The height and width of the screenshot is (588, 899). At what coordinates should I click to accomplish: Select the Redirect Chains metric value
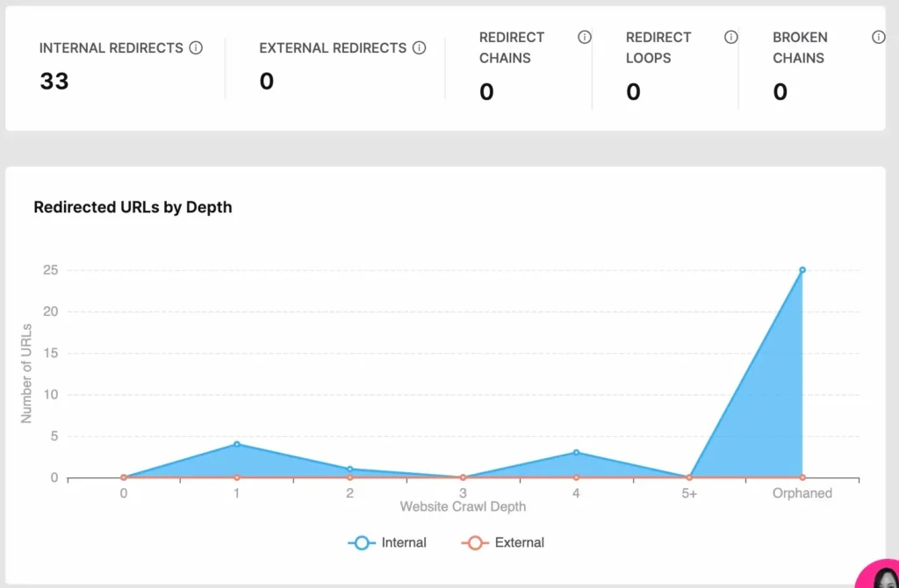click(x=486, y=92)
